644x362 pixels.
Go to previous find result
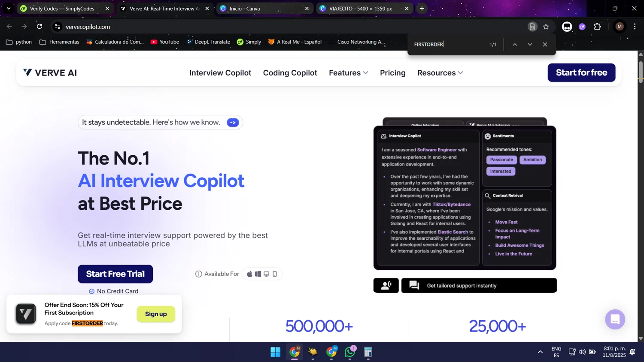[515, 45]
